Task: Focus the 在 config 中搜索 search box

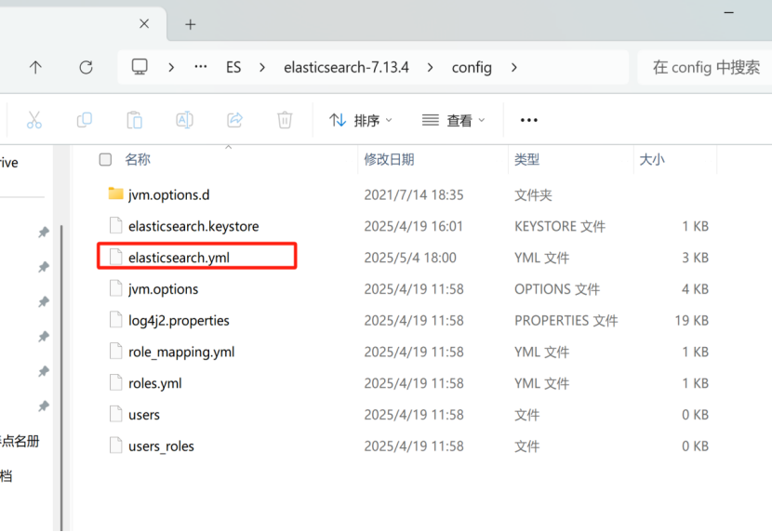Action: coord(705,67)
